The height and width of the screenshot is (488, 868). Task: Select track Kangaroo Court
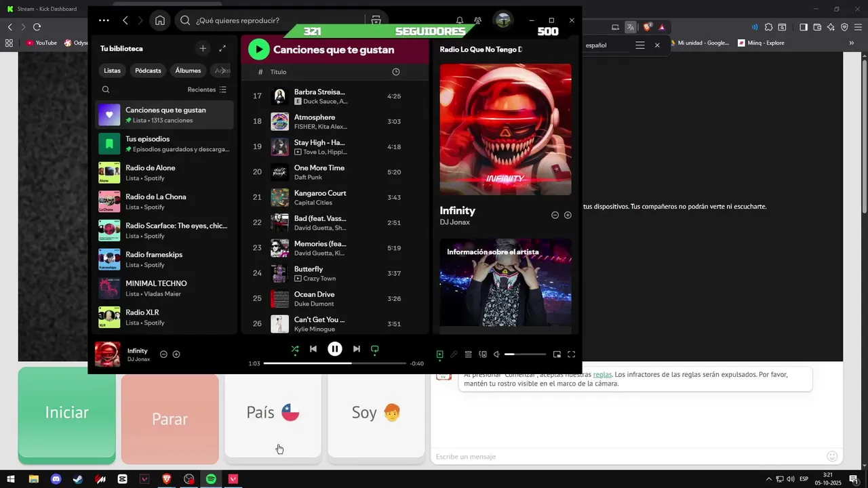335,197
